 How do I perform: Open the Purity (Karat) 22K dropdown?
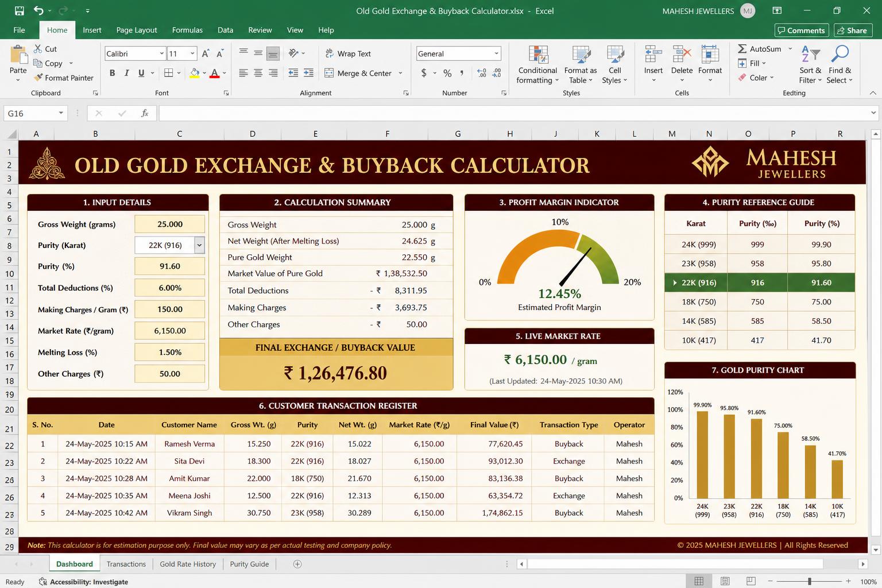coord(199,245)
